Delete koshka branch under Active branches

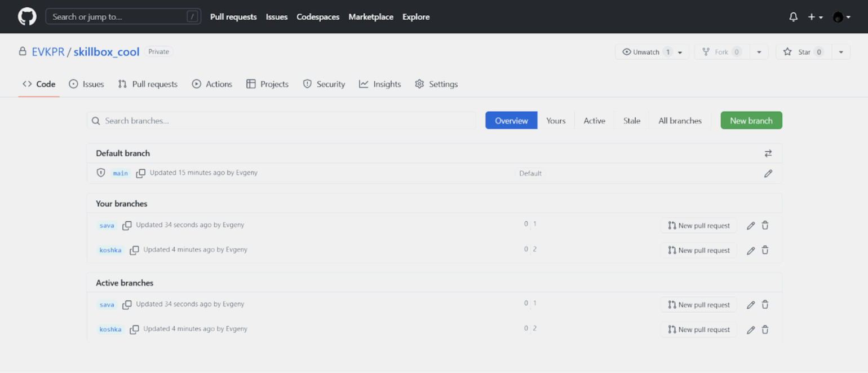pyautogui.click(x=765, y=330)
